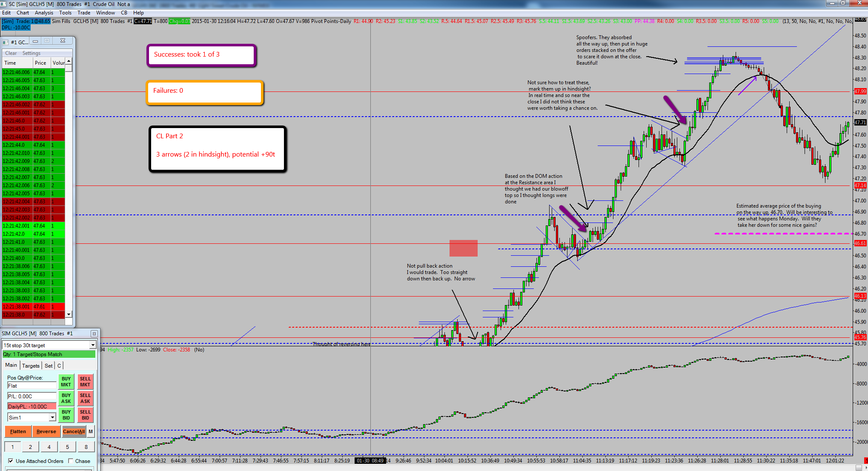Close the #1 GC... time and sales window
The height and width of the screenshot is (471, 868).
point(63,41)
